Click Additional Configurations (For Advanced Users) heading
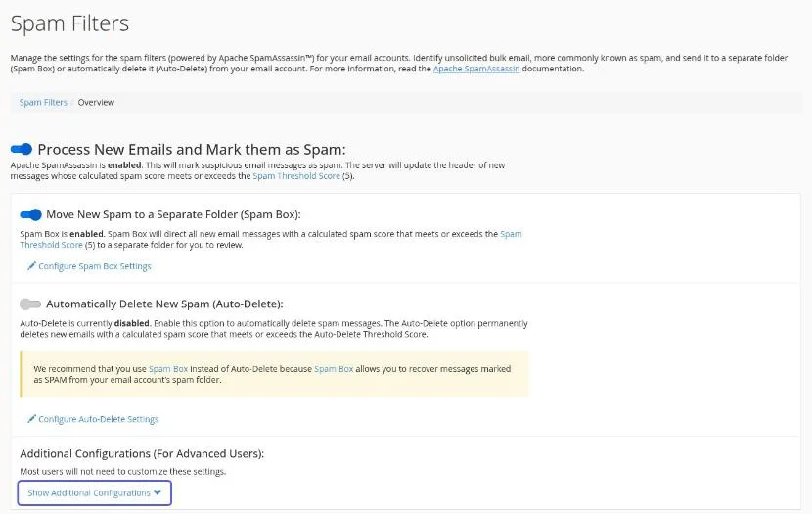 [142, 454]
